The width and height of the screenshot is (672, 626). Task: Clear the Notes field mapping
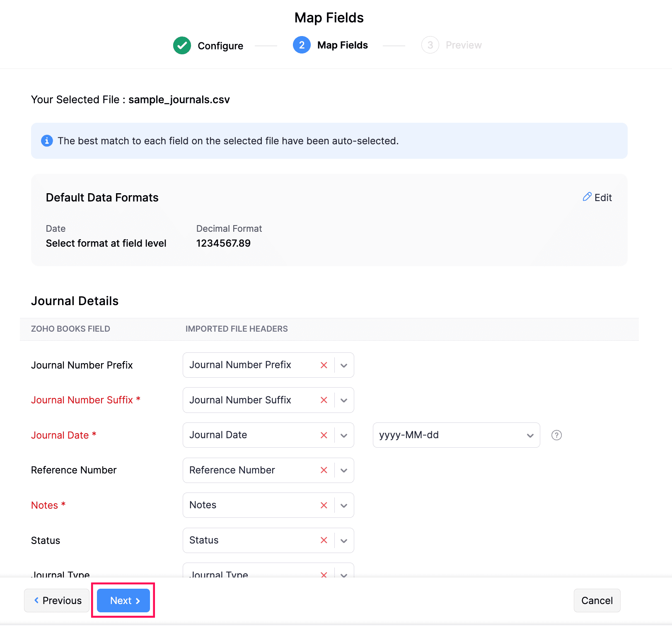click(x=324, y=505)
